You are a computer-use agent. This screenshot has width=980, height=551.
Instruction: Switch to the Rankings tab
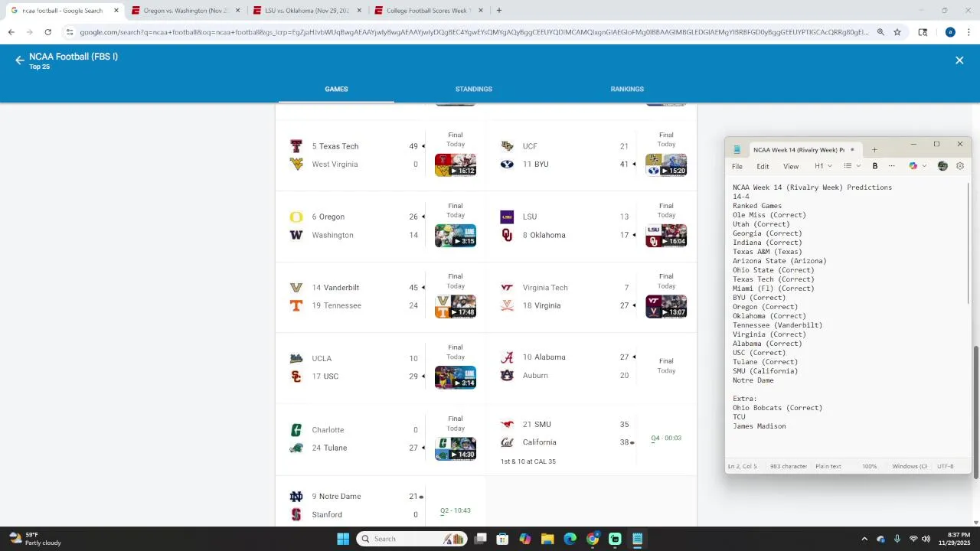tap(627, 90)
